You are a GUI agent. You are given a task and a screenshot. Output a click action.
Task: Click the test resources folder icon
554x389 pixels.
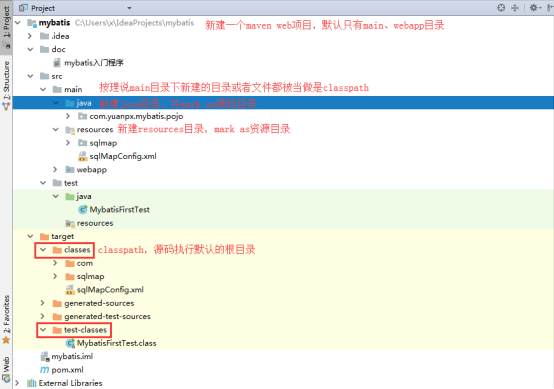70,223
